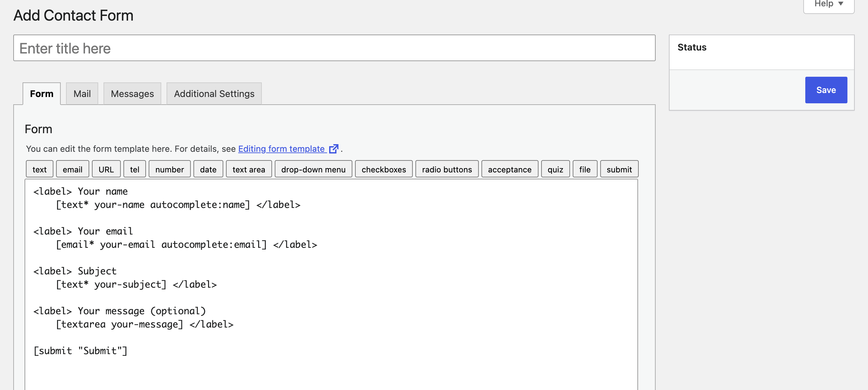This screenshot has width=868, height=390.
Task: Open the Help dropdown
Action: 829,4
